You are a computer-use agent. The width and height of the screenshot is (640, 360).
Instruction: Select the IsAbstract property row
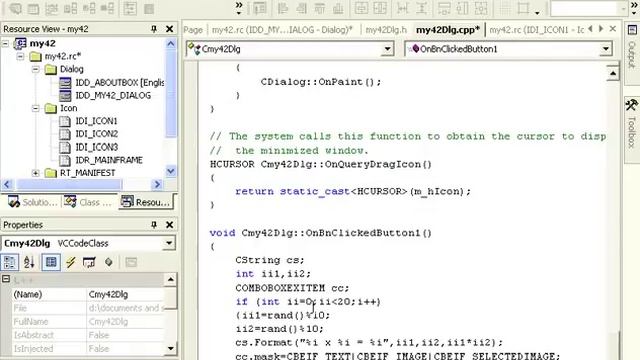click(x=88, y=335)
